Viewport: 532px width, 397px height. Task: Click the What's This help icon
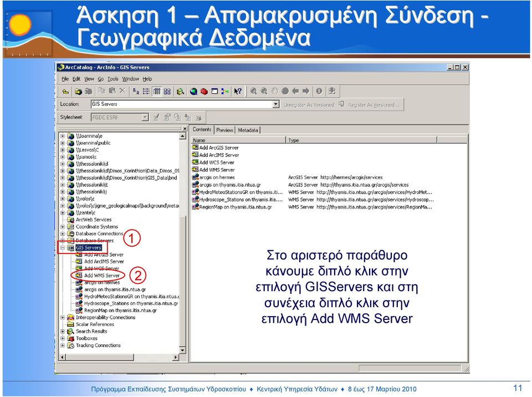tap(238, 91)
